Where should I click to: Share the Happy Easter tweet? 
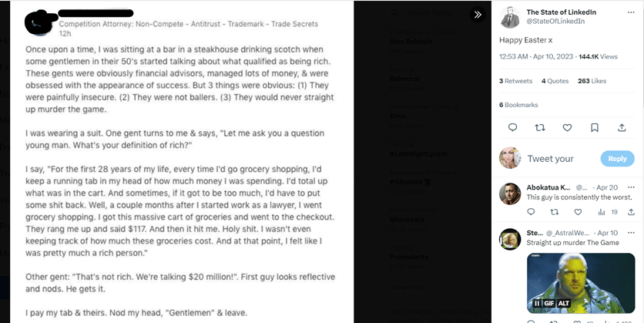coord(622,128)
